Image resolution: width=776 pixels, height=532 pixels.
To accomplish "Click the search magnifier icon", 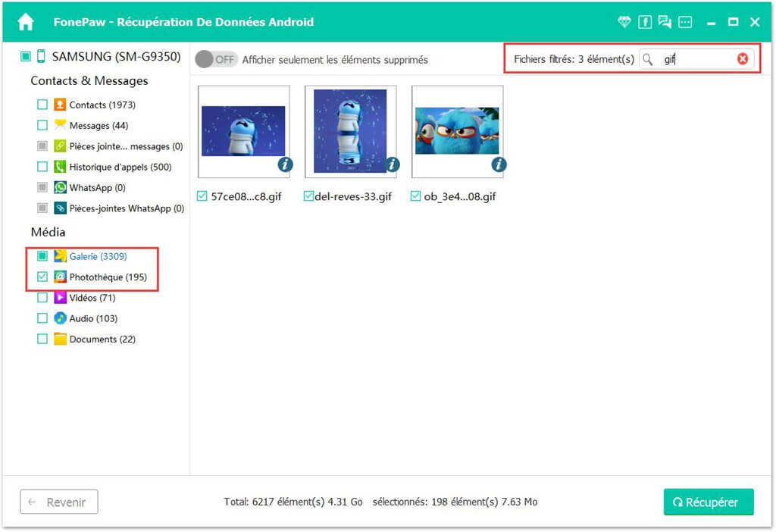I will 647,59.
